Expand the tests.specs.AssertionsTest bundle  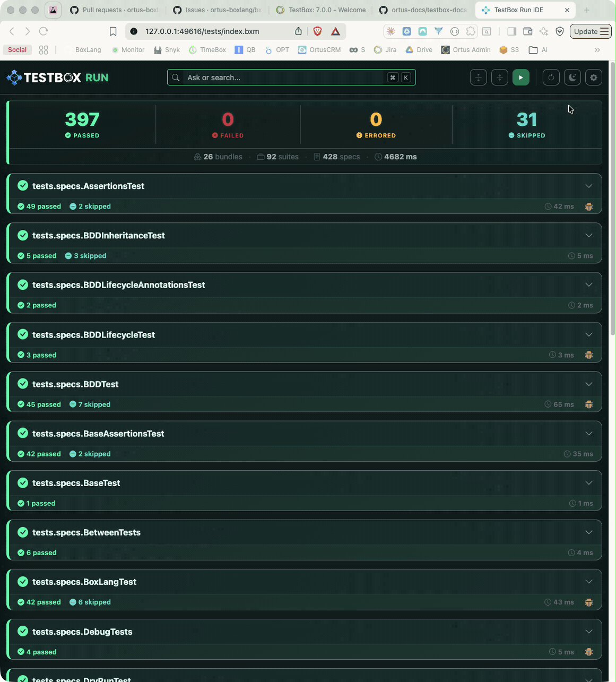pyautogui.click(x=589, y=186)
